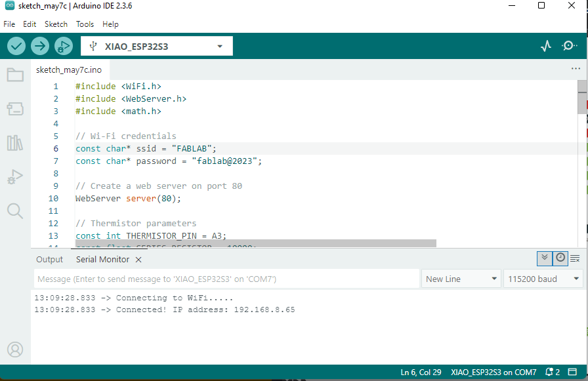Viewport: 588px width, 381px height.
Task: Open Boards Manager from the sidebar
Action: pyautogui.click(x=15, y=109)
